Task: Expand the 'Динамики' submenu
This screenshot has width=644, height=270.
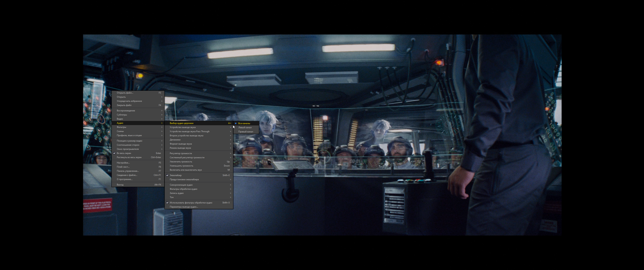Action: (x=175, y=140)
